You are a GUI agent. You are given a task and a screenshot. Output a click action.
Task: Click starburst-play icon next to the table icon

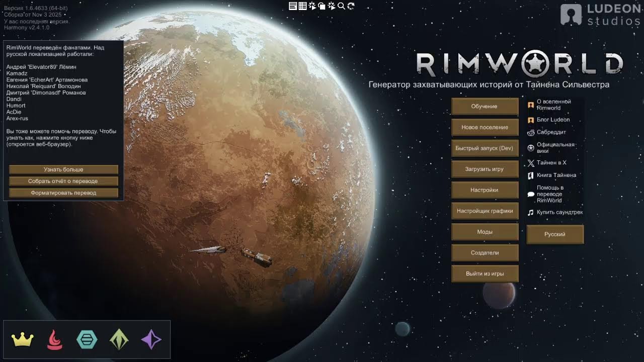coord(312,6)
